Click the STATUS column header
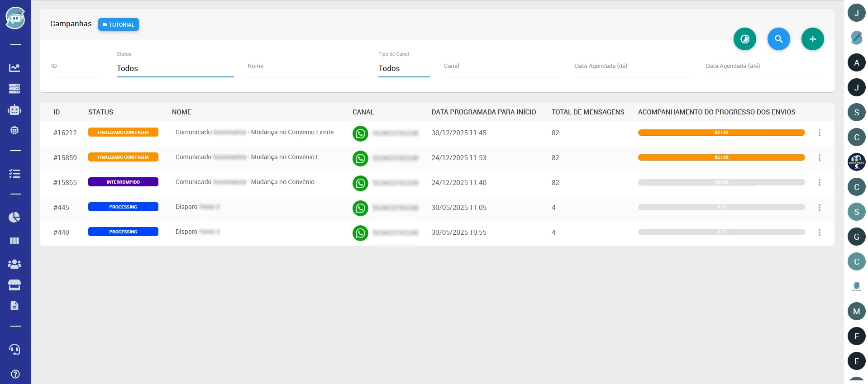868x384 pixels. click(x=101, y=112)
